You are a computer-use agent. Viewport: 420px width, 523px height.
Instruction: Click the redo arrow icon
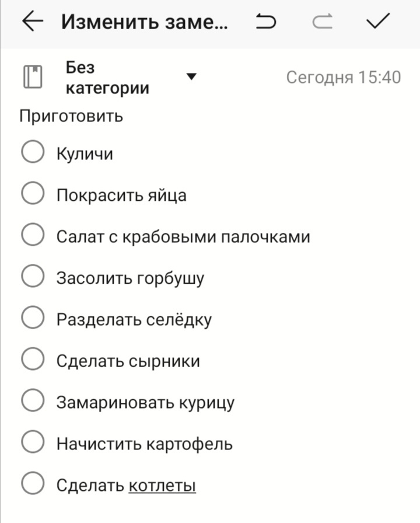point(322,22)
